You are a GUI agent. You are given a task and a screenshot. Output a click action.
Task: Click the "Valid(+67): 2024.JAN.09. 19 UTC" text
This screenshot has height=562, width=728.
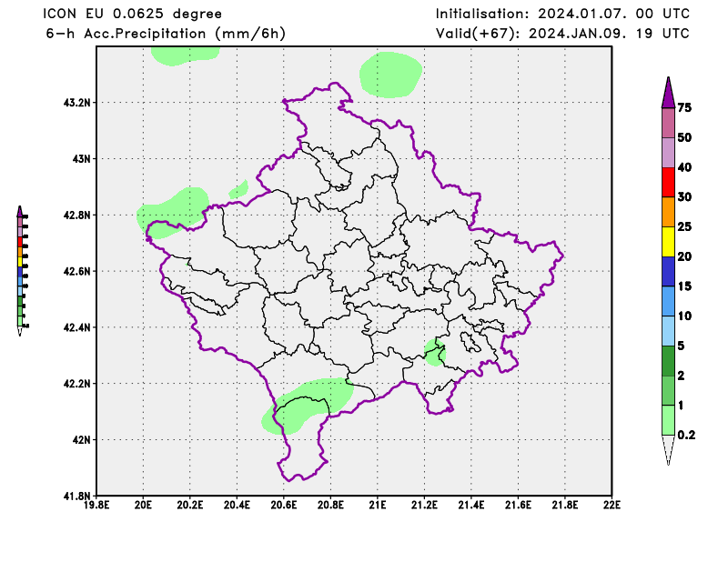click(562, 34)
